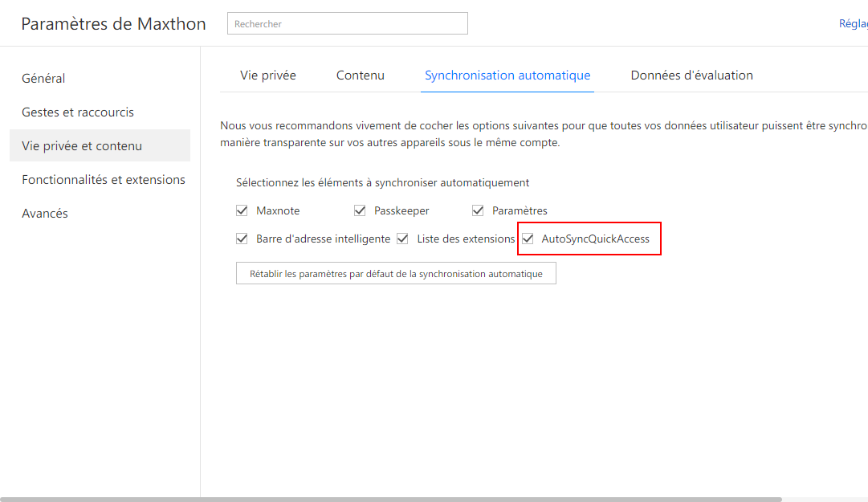Focus the Rechercher search field
Screen dimensions: 868x502
(x=347, y=24)
